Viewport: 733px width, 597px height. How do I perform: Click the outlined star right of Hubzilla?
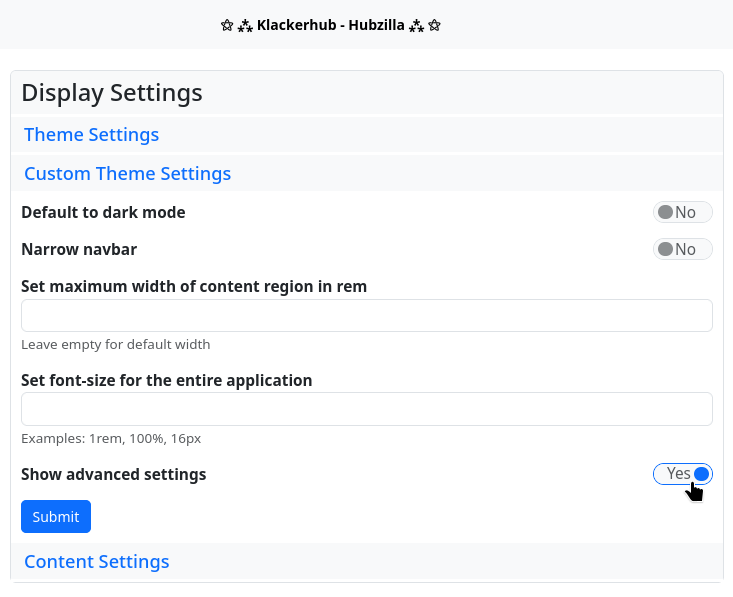pos(434,24)
